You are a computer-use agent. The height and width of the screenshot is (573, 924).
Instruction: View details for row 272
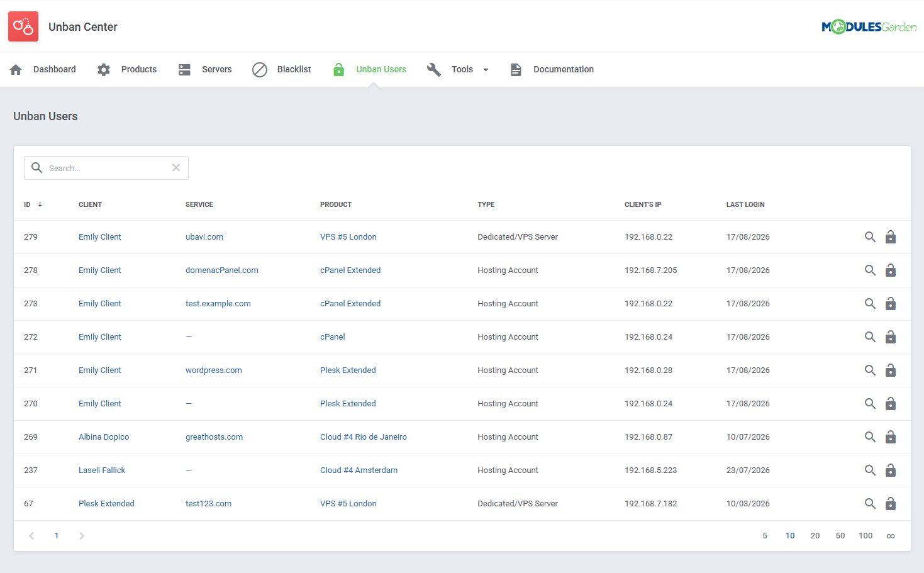[870, 337]
